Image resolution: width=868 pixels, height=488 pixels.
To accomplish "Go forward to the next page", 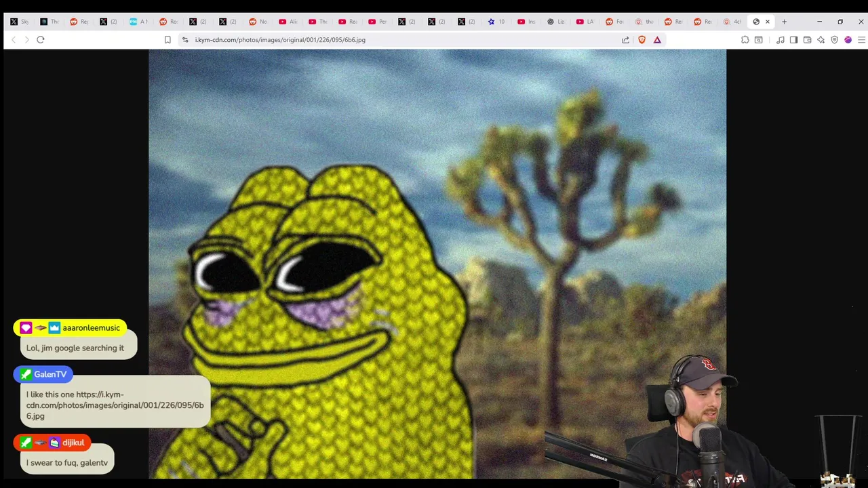I will point(26,40).
